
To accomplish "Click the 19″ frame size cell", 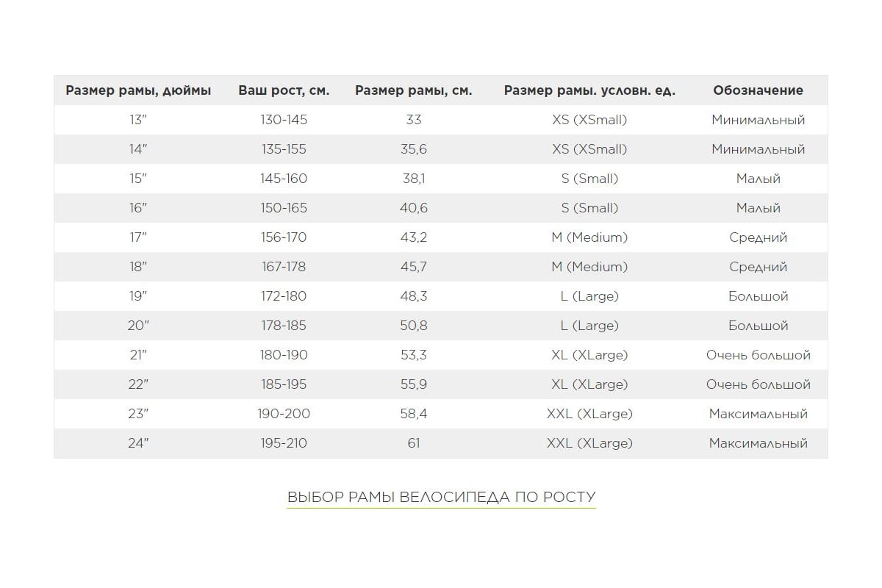I will pyautogui.click(x=138, y=296).
